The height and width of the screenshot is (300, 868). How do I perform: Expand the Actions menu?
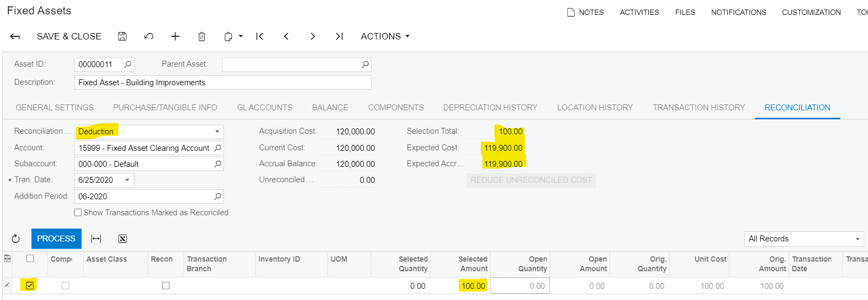[385, 36]
